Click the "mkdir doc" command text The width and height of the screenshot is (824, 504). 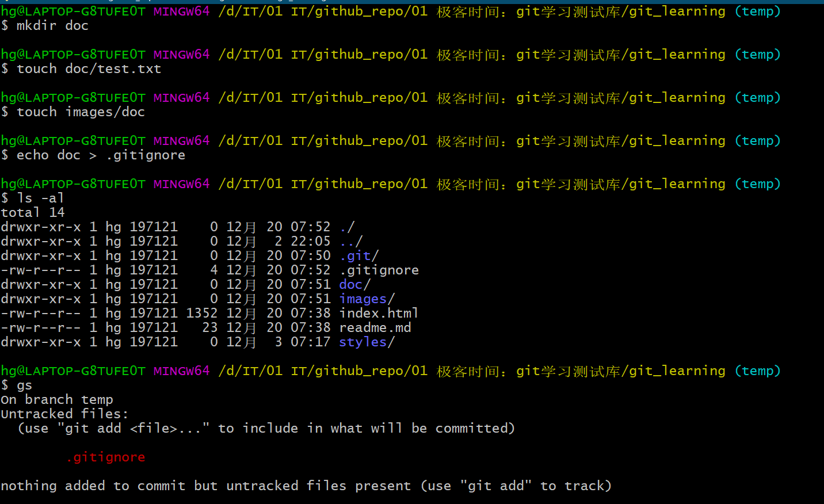52,25
